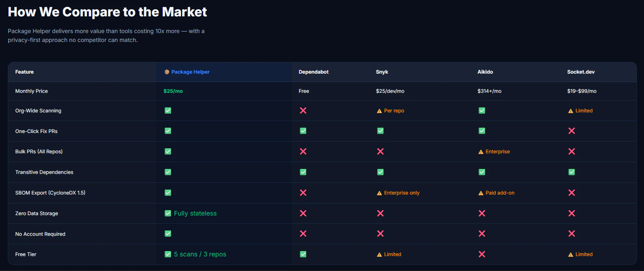Click Aikido checkmark for Org-Wide Scanning
Viewport: 644px width, 271px height.
[482, 111]
